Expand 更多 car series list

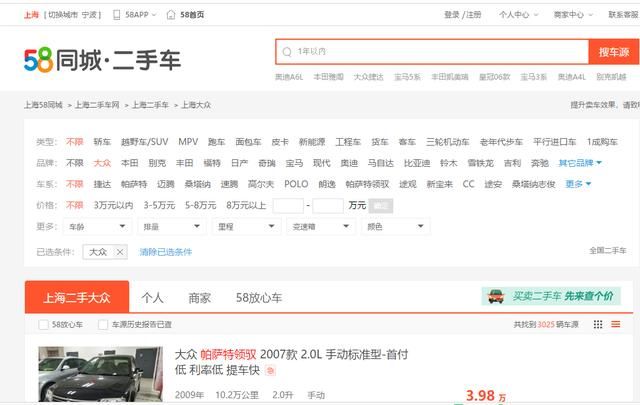[x=578, y=184]
